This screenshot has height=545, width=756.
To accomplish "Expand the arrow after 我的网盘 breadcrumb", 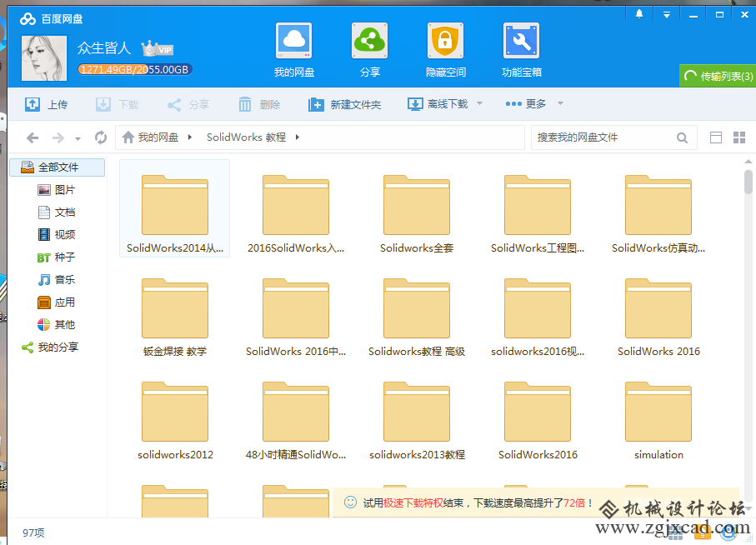I will 190,137.
